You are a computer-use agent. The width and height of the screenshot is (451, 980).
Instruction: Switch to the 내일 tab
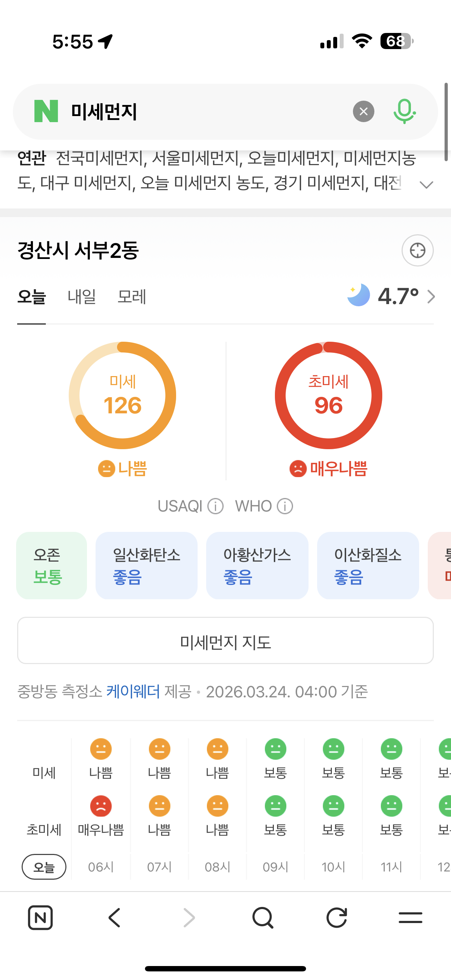pyautogui.click(x=82, y=297)
